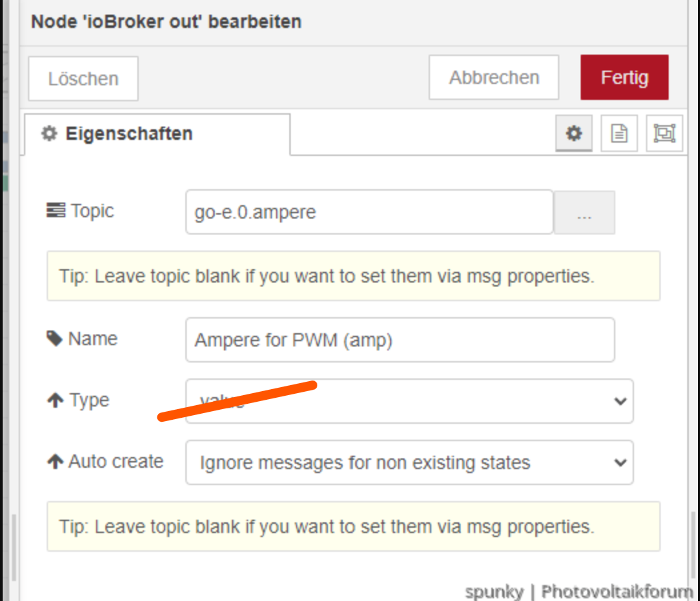Switch to Eigenschaften tab

click(157, 134)
